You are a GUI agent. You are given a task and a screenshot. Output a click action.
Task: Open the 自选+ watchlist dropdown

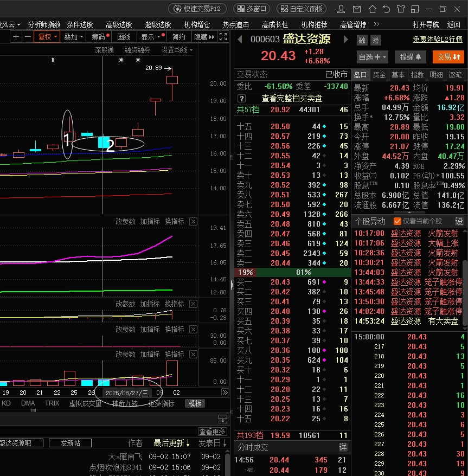coord(373,57)
